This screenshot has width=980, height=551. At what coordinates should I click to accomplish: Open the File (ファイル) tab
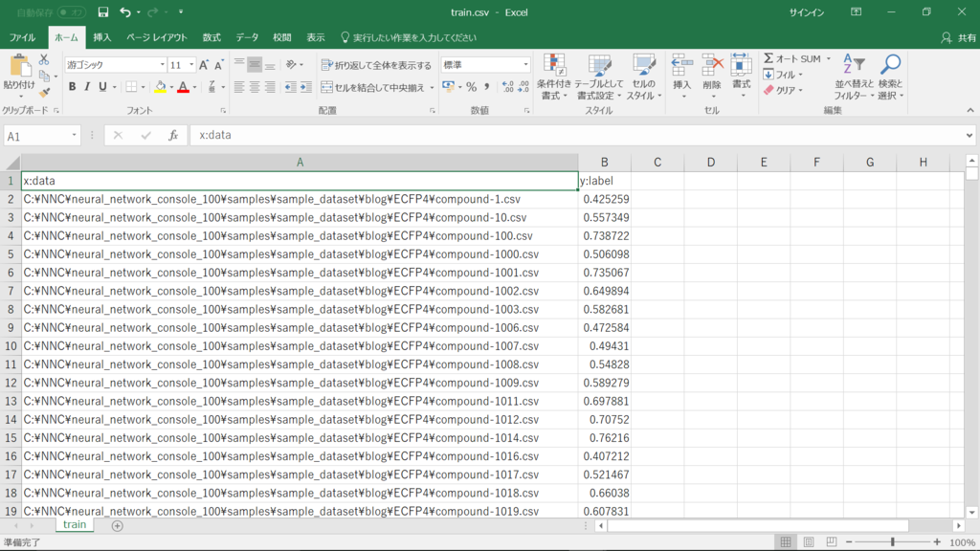[x=22, y=37]
